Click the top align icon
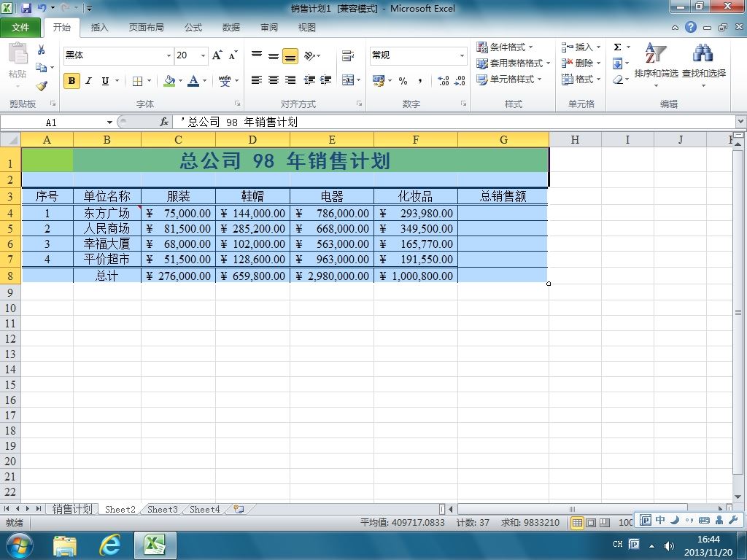Viewport: 747px width, 560px height. (x=257, y=55)
